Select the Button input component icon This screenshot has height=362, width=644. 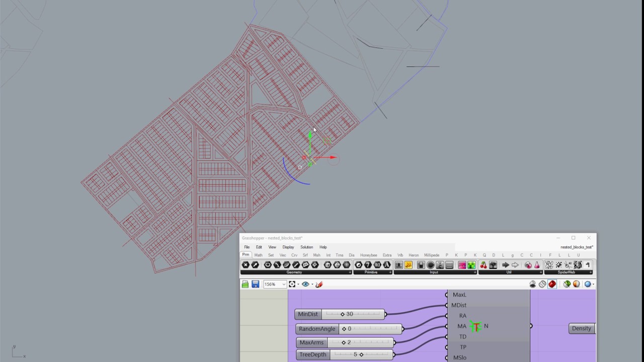[x=398, y=265]
